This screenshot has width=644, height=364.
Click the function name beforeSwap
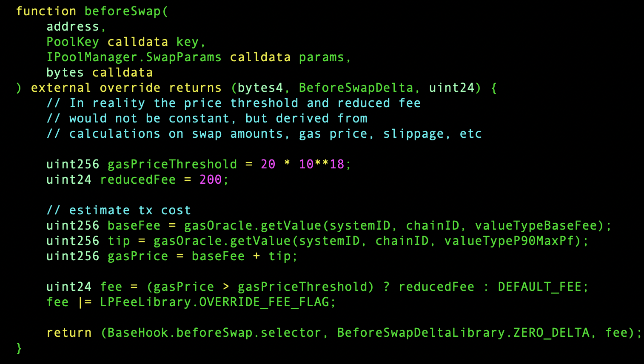[x=123, y=11]
